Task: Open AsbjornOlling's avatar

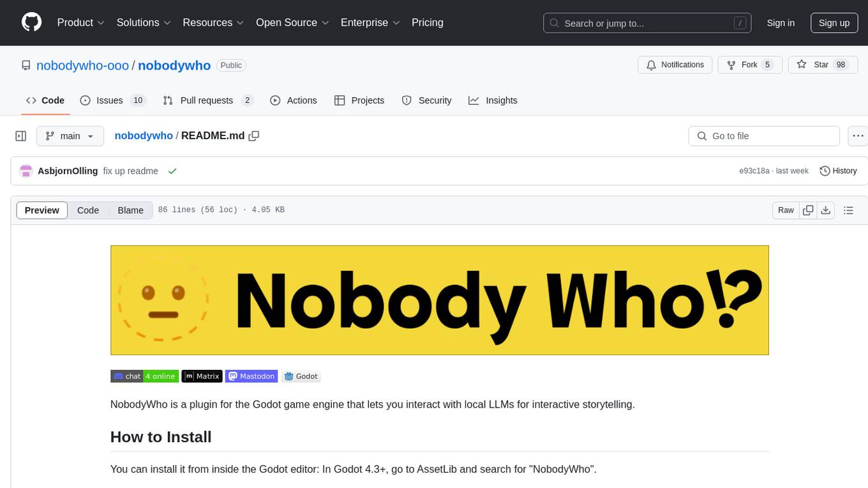Action: tap(26, 171)
